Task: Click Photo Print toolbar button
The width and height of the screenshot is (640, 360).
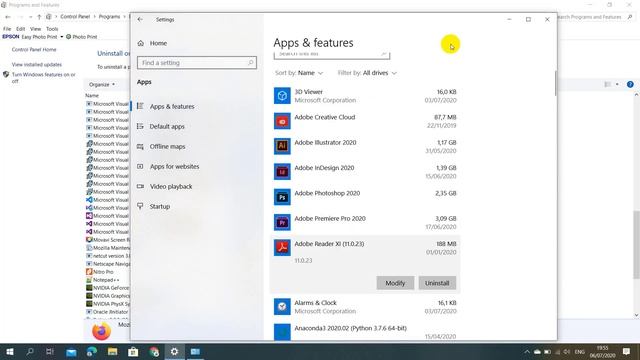Action: 82,37
